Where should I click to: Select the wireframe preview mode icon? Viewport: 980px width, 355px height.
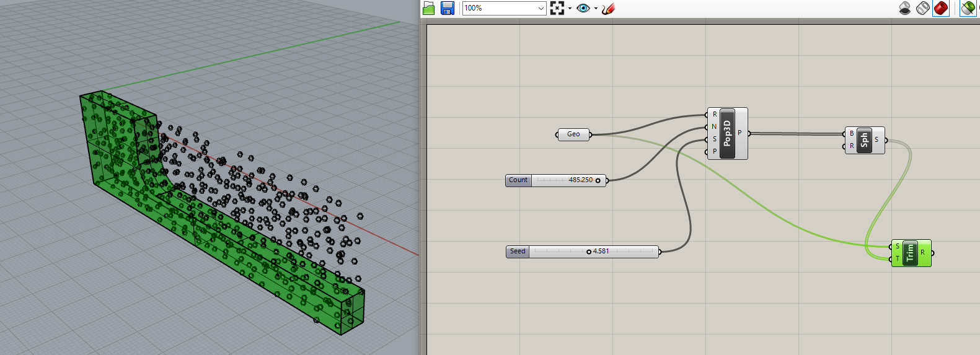923,8
